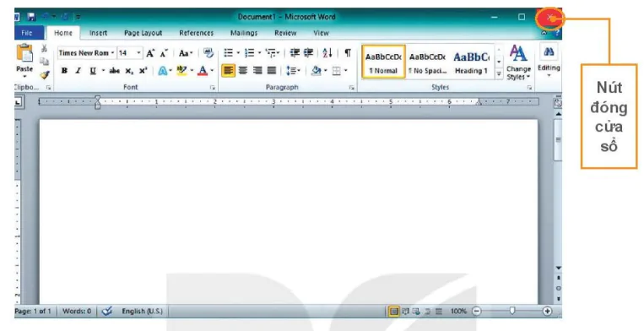Toggle Show/Hide paragraph marks
644x331 pixels.
pos(348,53)
